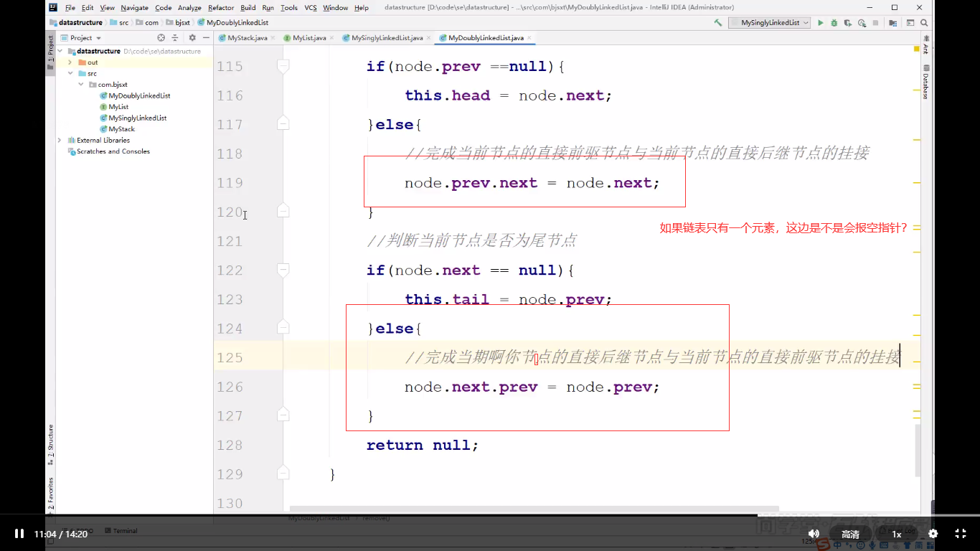Collapse all in Project panel
This screenshot has width=980, height=551.
pyautogui.click(x=174, y=38)
